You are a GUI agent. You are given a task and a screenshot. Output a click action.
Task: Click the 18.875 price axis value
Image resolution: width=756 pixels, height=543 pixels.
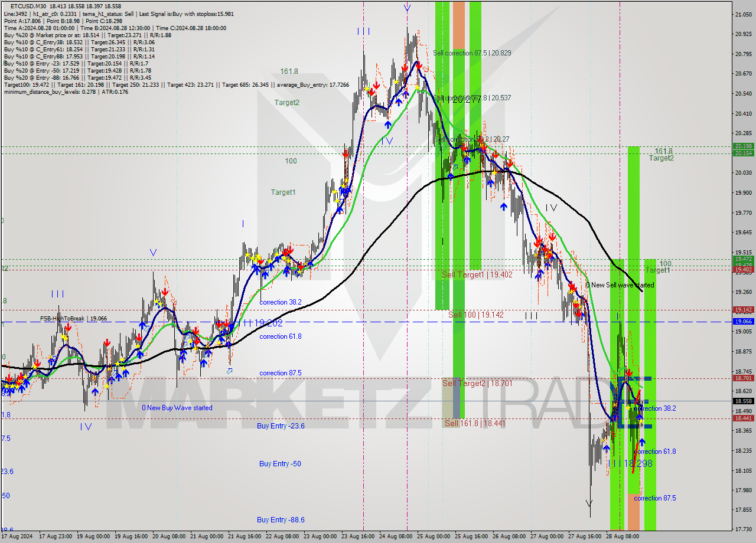(x=743, y=351)
